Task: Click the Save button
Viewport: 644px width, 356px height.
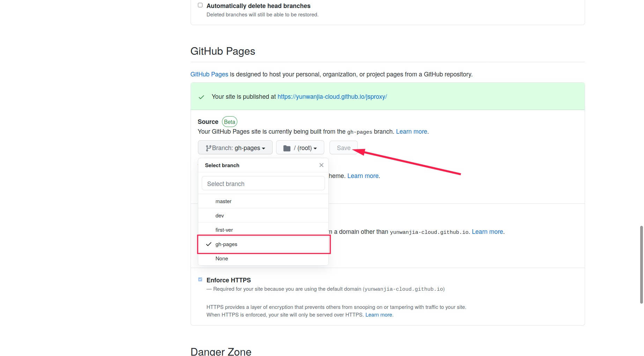Action: 343,147
